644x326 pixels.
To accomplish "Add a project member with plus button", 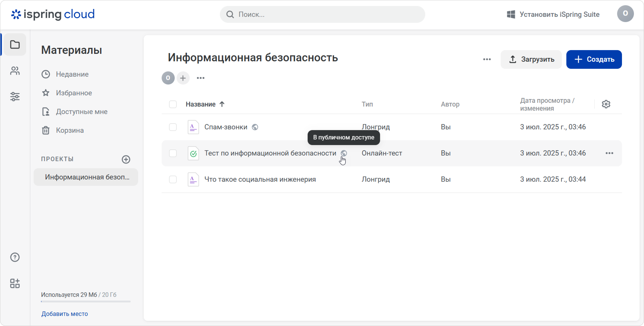I will click(x=183, y=78).
